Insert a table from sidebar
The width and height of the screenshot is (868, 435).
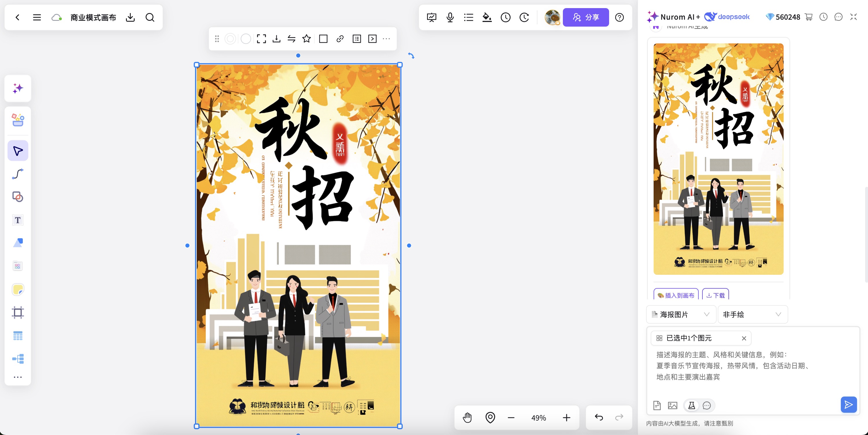pos(18,336)
